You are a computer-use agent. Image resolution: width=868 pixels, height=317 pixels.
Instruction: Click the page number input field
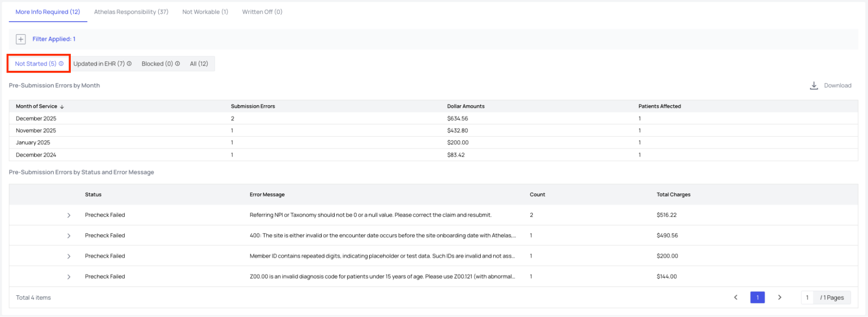pyautogui.click(x=807, y=297)
